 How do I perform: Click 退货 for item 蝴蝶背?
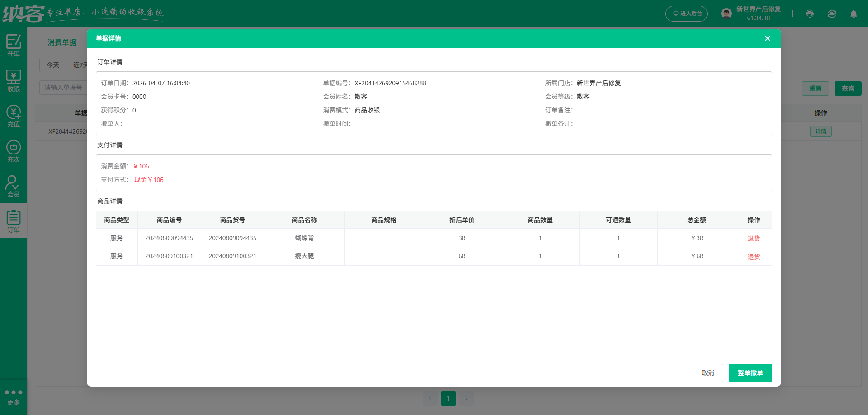[x=754, y=238]
